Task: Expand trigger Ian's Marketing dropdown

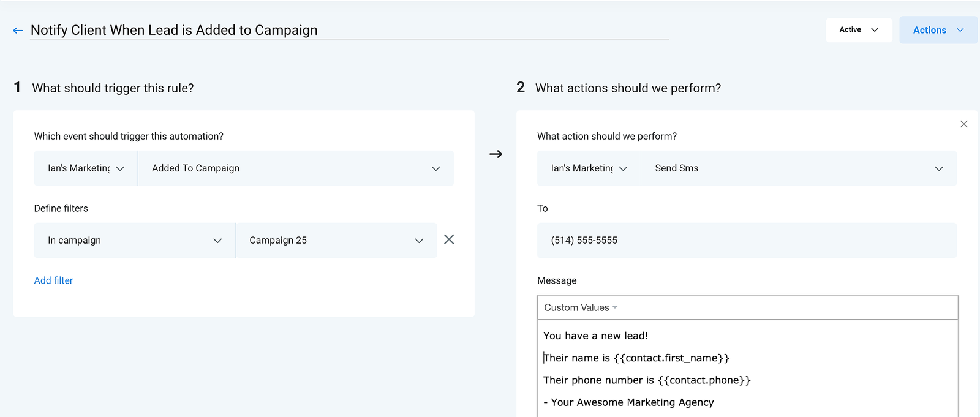Action: point(86,168)
